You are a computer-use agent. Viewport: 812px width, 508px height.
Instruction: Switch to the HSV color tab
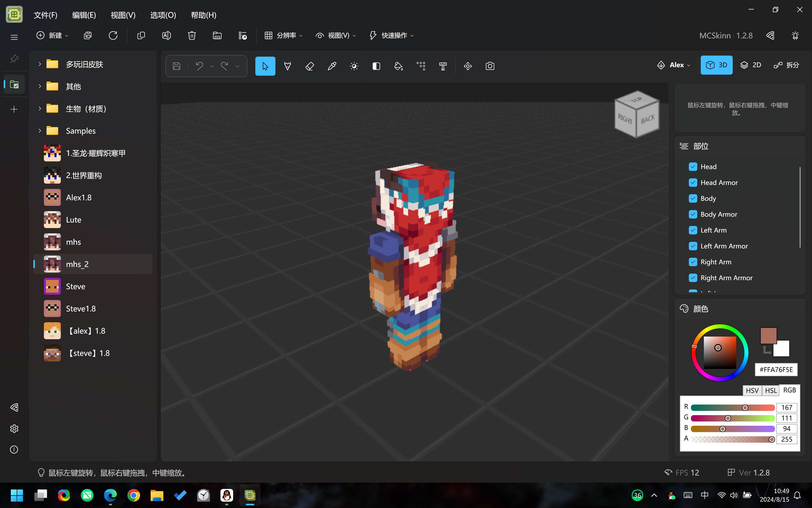tap(752, 391)
